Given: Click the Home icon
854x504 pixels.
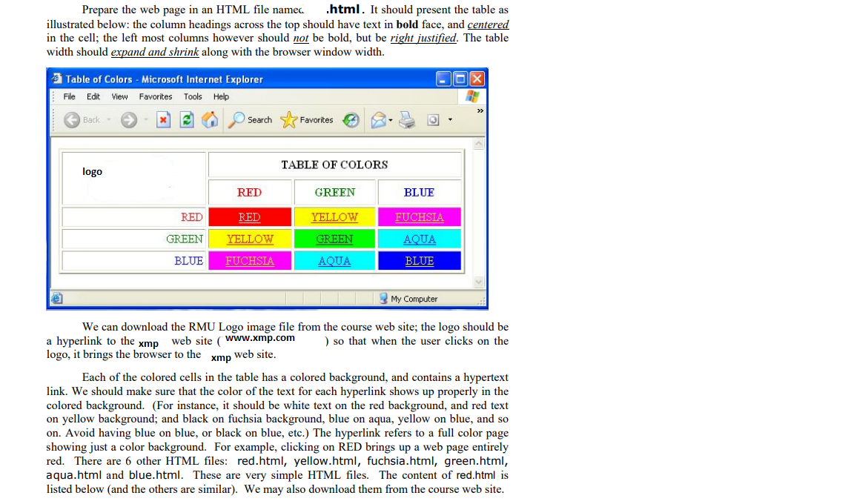Looking at the screenshot, I should [x=209, y=119].
